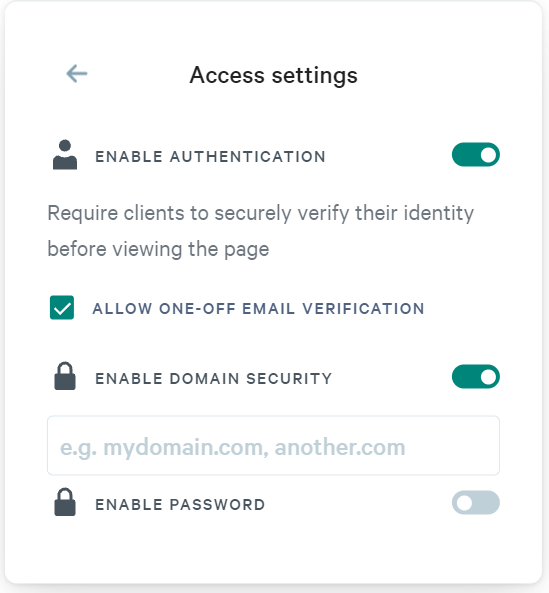
Task: Click the padlock icon beside Enable Domain Security
Action: point(65,376)
